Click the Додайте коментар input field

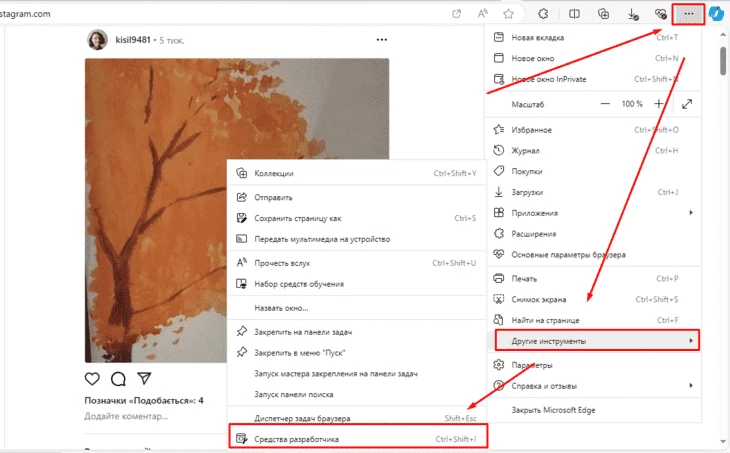[x=126, y=416]
